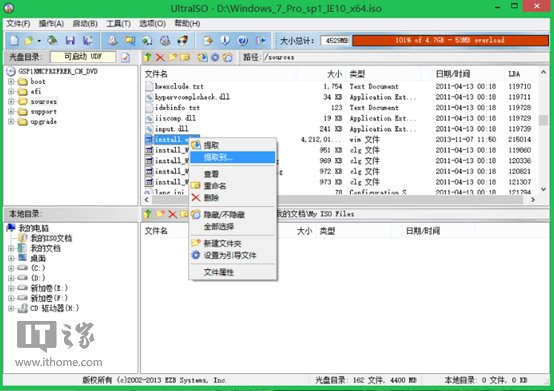The height and width of the screenshot is (391, 554).
Task: Click the Exit door toolbar icon
Action: tap(261, 40)
